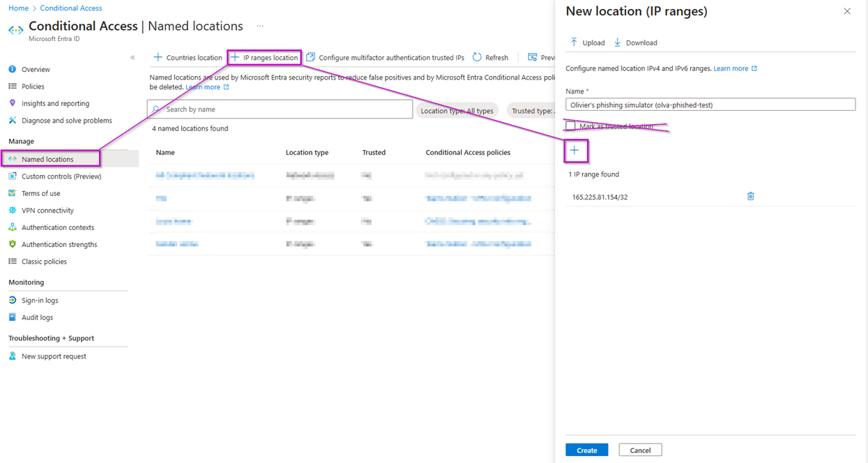The height and width of the screenshot is (463, 868).
Task: Open the Trusted type filter
Action: 533,110
